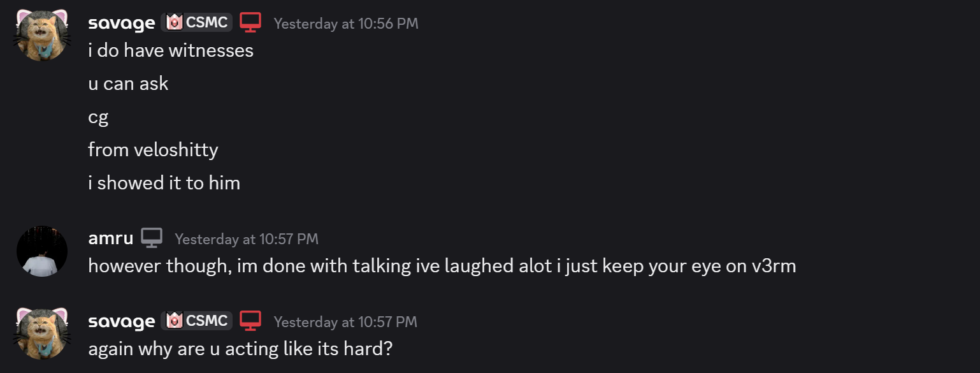980x373 pixels.
Task: Click the "Yesterday at 10:56 PM" timestamp
Action: pos(346,24)
